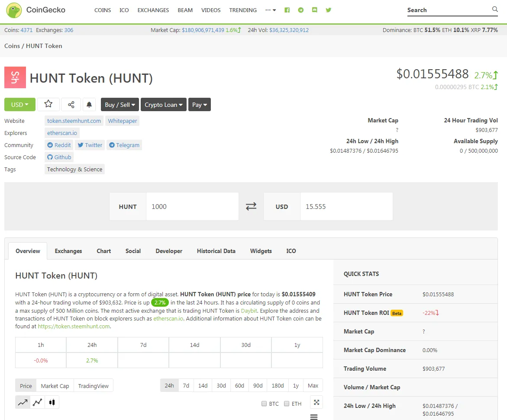Open the BEAM menu item
Viewport: 507px width, 420px height.
coord(185,10)
